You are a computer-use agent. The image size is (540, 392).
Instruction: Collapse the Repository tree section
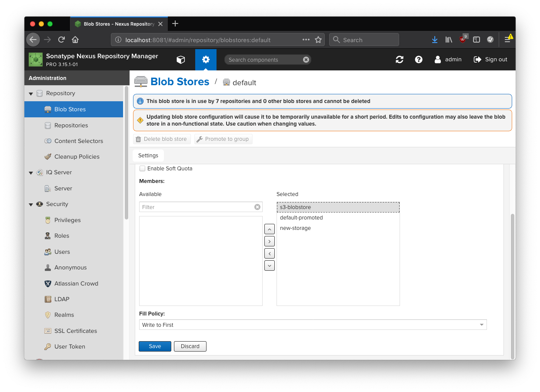point(31,93)
